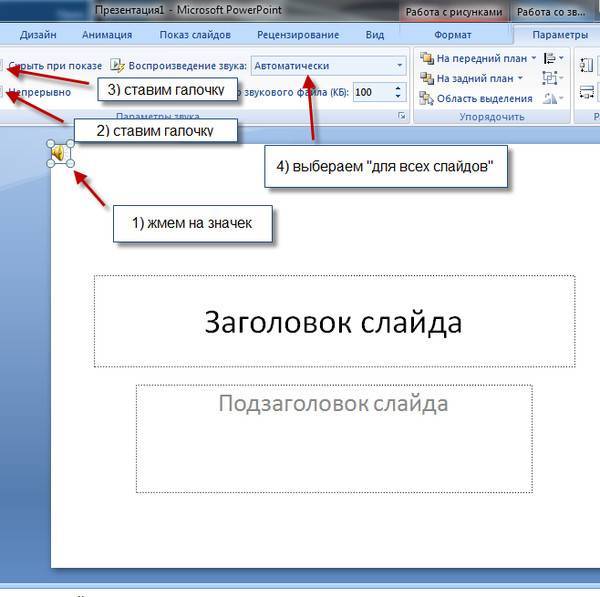Expand the align icon dropdown arrow
This screenshot has height=597, width=600.
[x=561, y=58]
